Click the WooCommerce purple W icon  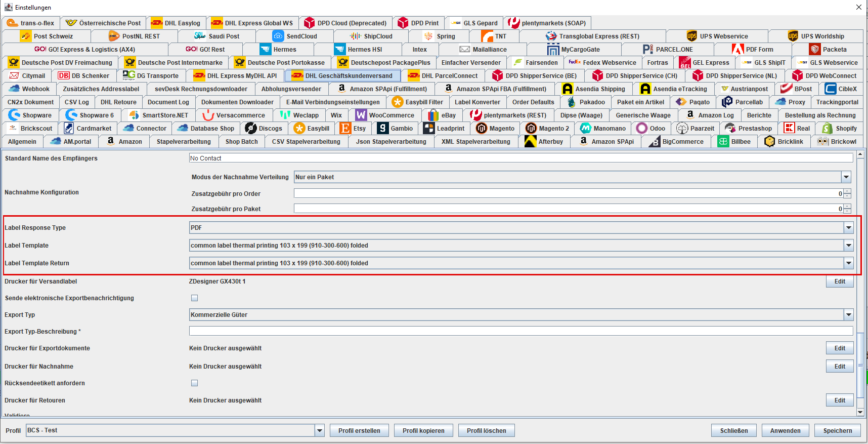tap(361, 115)
